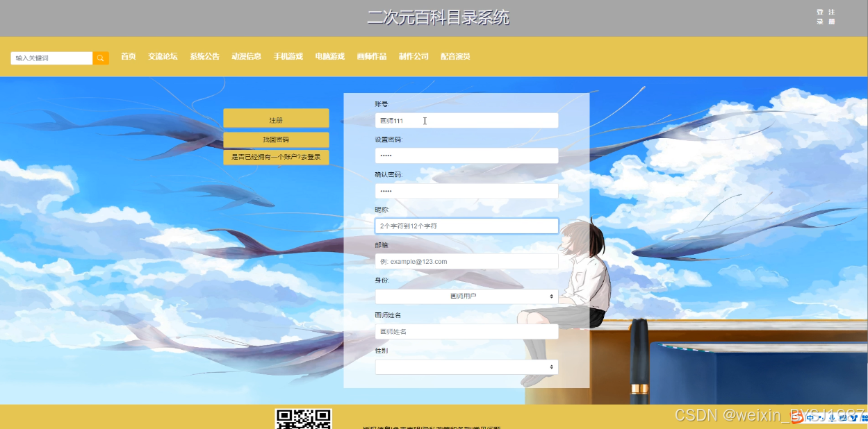Open the 制作公司 production company page
The height and width of the screenshot is (429, 868).
(x=413, y=56)
